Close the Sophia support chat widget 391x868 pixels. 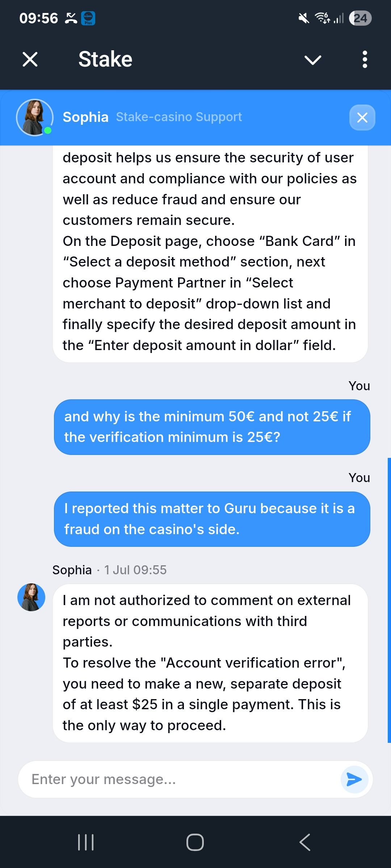(x=362, y=118)
